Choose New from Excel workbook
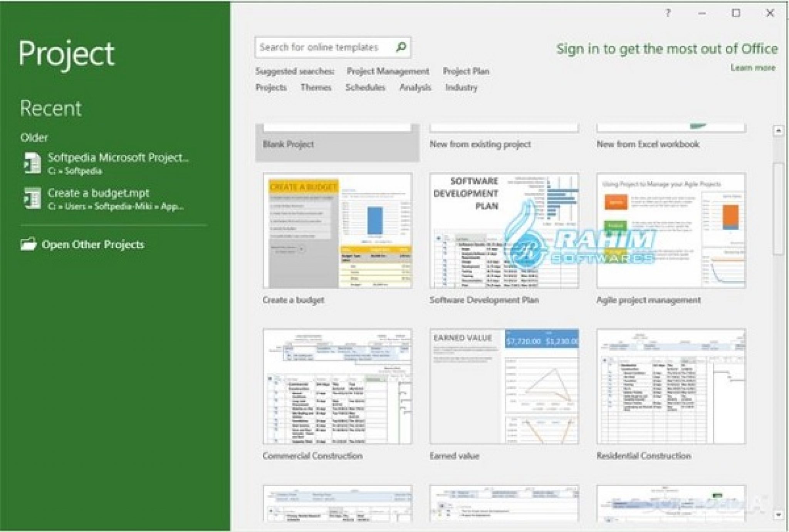 [x=670, y=131]
